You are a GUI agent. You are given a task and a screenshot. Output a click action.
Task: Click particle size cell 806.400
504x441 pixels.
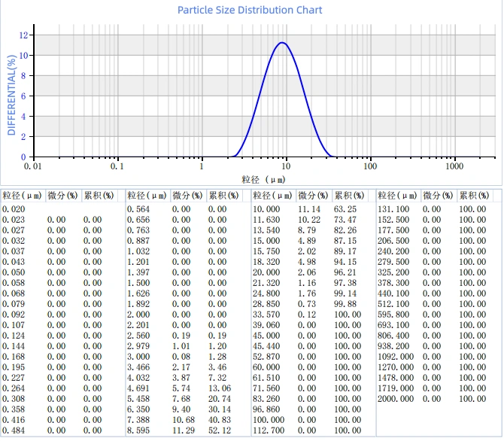pyautogui.click(x=393, y=336)
